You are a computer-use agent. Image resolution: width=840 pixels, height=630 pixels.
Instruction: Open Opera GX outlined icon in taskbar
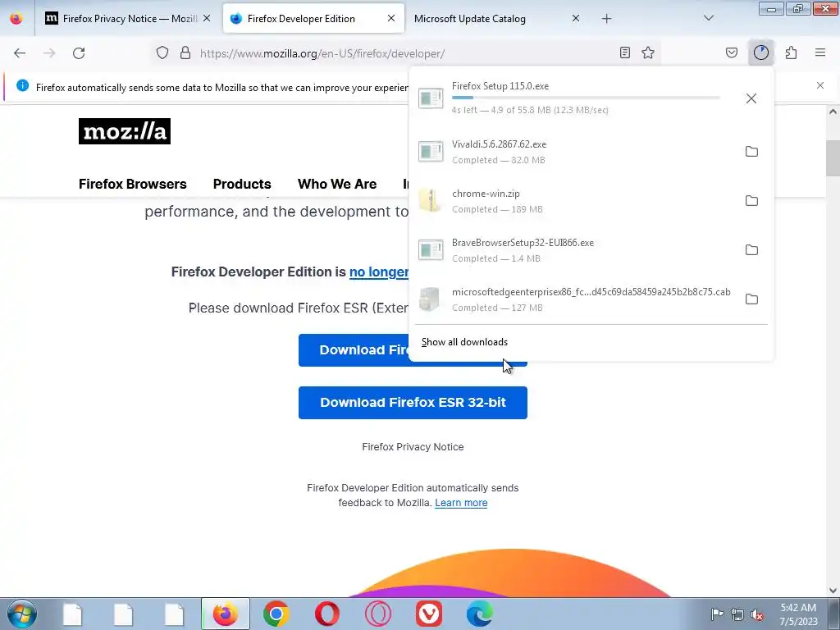pyautogui.click(x=377, y=614)
